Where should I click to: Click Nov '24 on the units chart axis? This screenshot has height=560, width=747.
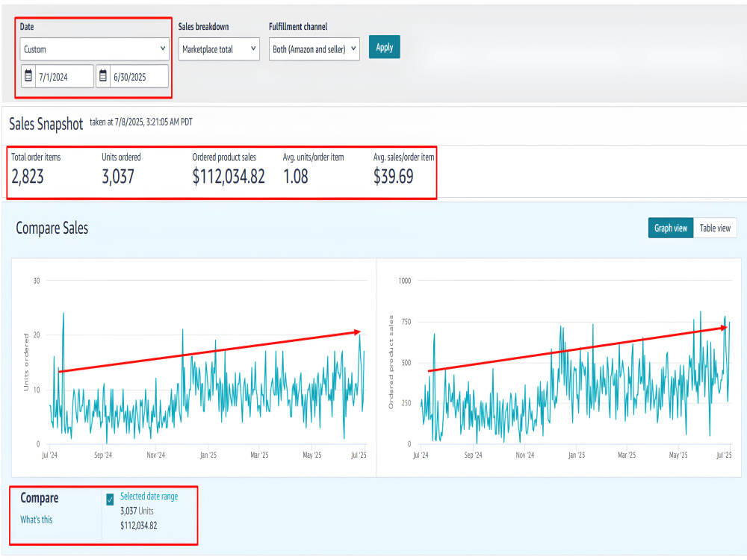click(x=156, y=455)
